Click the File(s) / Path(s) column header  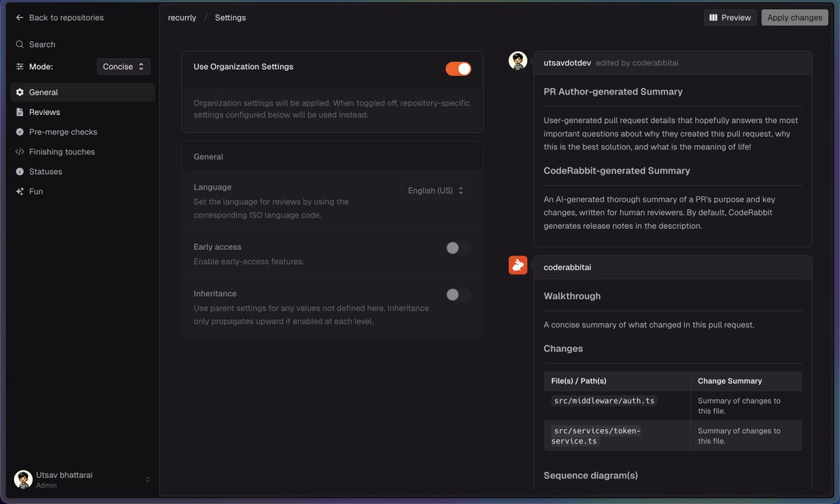[579, 381]
